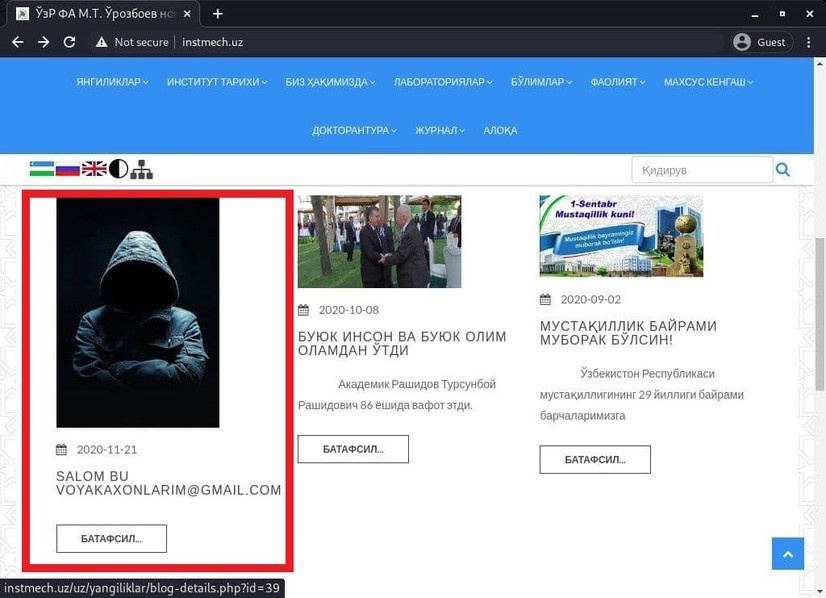Open a new browser tab
Screen dimensions: 826x598
coord(218,14)
